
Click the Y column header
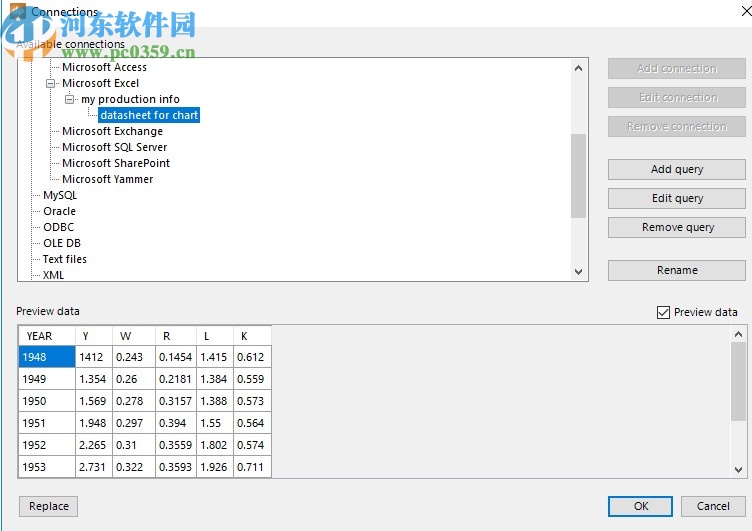[x=94, y=336]
